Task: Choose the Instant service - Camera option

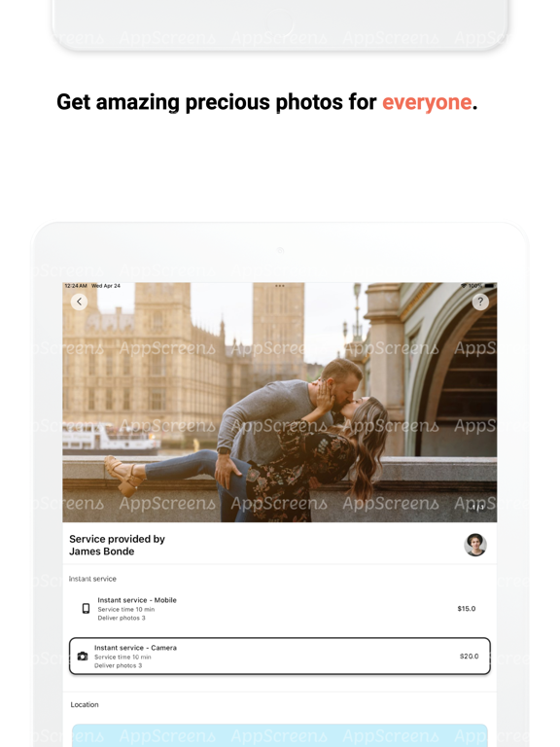Action: 280,656
